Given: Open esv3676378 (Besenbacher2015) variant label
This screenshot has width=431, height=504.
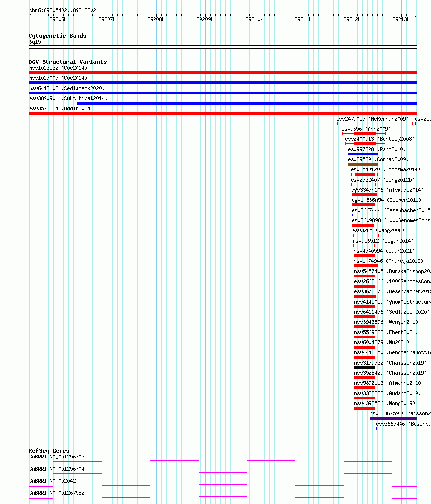Looking at the screenshot, I should point(392,292).
